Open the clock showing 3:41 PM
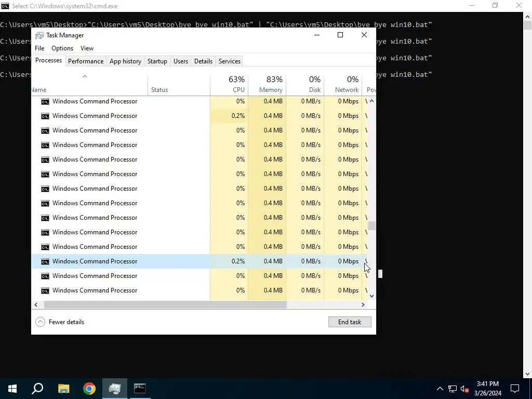 [487, 389]
